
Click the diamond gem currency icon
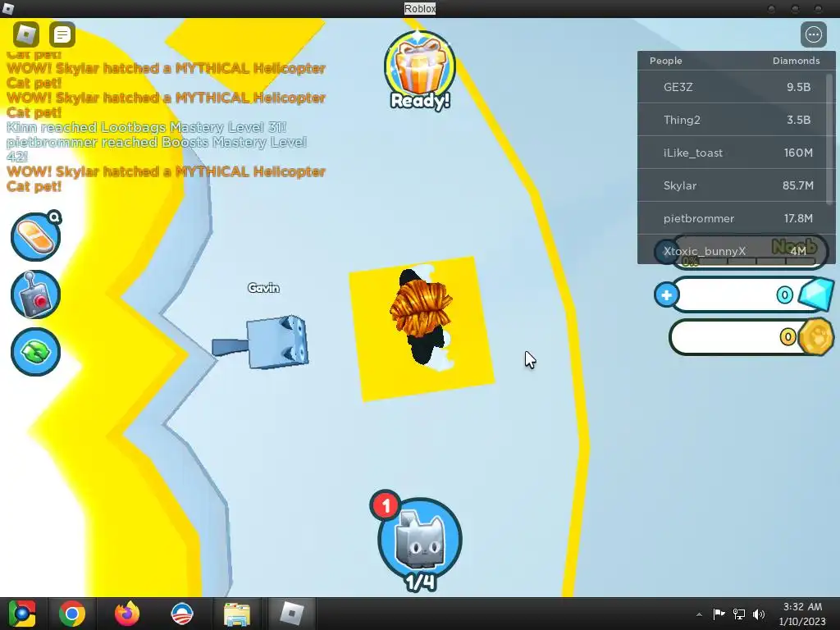(816, 294)
